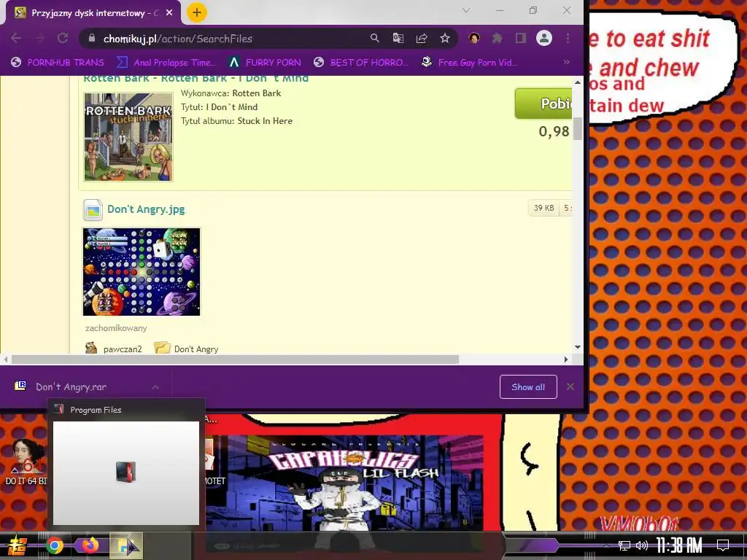
Task: Open the translate page icon
Action: (398, 38)
